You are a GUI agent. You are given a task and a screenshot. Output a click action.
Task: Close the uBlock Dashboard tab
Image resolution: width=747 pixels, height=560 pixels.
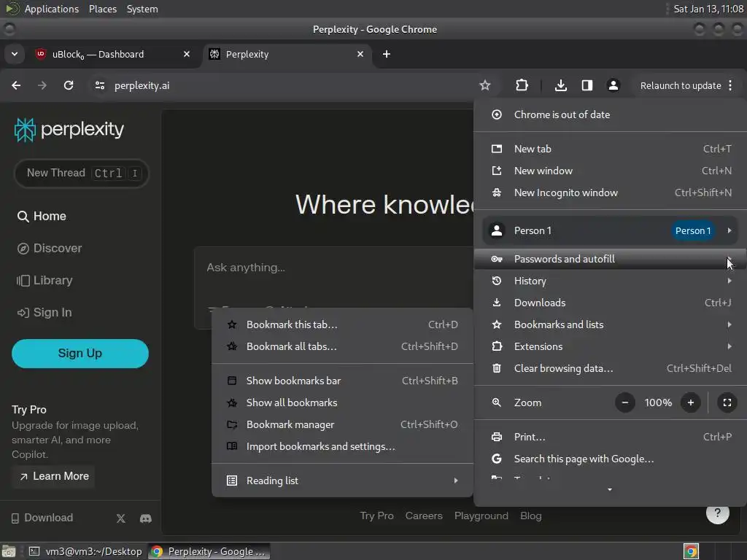(187, 54)
